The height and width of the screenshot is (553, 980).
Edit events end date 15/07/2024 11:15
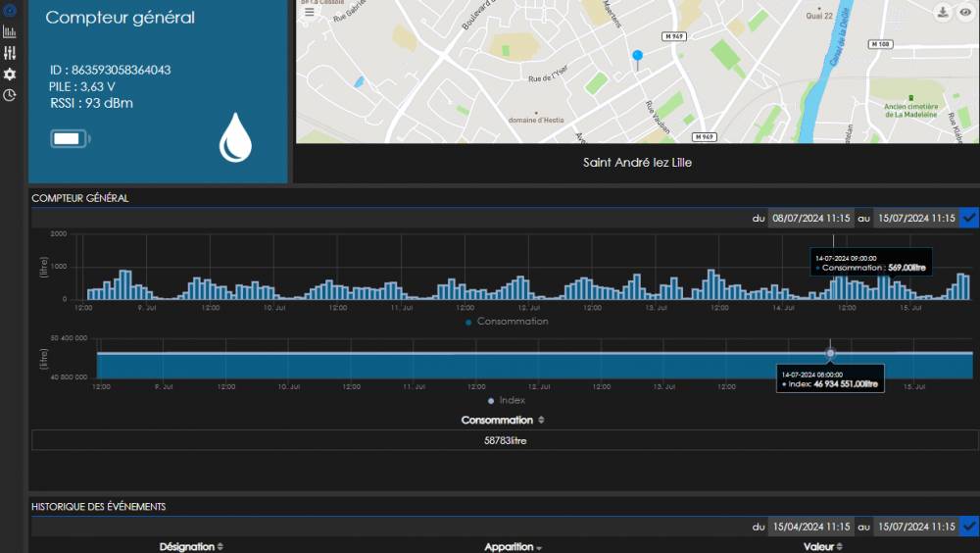tap(916, 527)
